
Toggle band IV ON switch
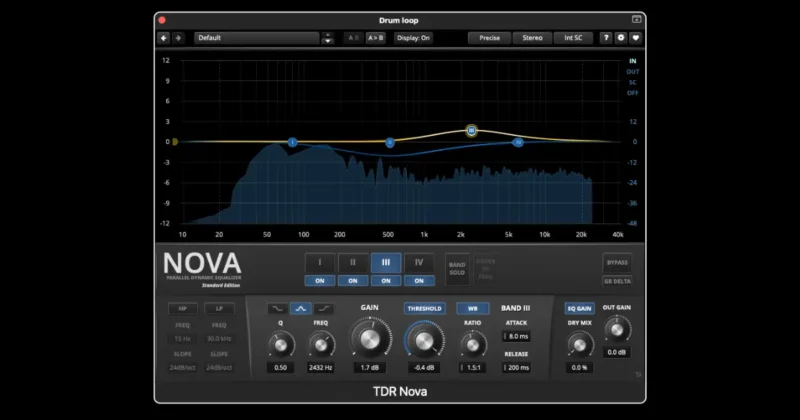(419, 281)
